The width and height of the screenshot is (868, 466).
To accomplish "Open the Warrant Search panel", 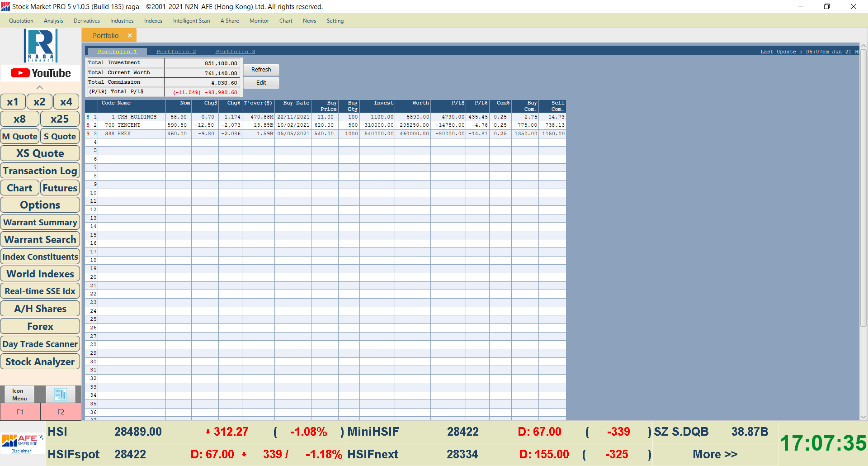I will click(x=40, y=239).
